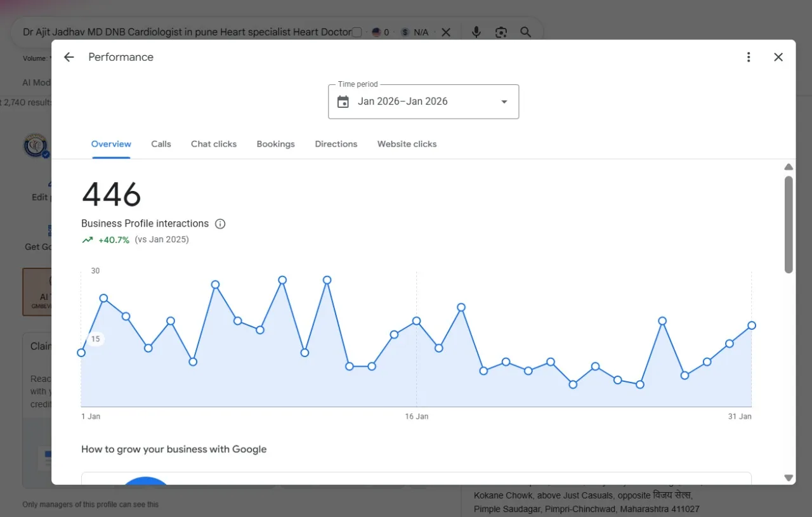Click the scrollbar down arrow

click(x=789, y=478)
